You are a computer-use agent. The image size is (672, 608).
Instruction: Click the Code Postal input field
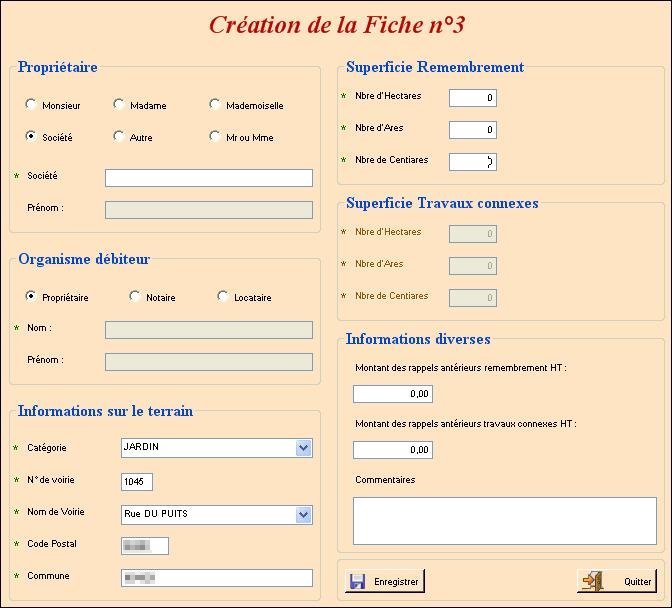pos(144,546)
